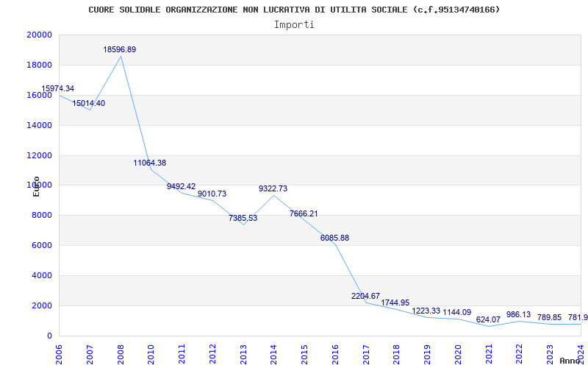Click the y-axis value 8000
This screenshot has width=588, height=368.
click(42, 216)
